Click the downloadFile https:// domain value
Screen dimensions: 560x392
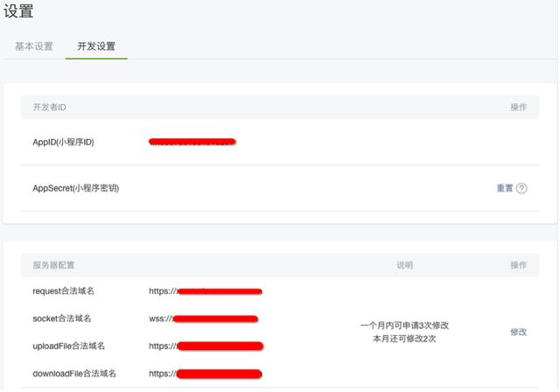pos(206,374)
